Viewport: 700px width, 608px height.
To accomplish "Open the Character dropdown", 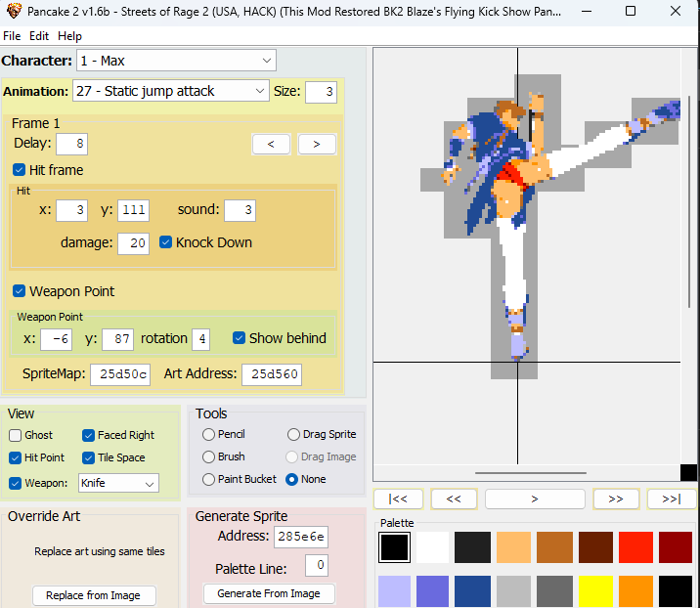I will pyautogui.click(x=176, y=61).
